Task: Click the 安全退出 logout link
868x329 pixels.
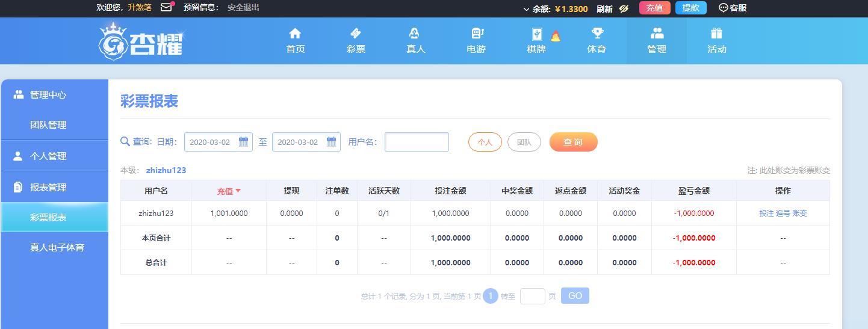Action: (x=244, y=7)
